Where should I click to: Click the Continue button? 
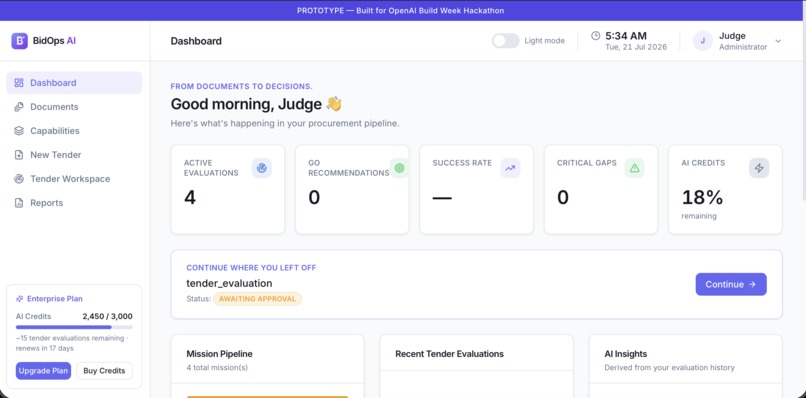[731, 284]
